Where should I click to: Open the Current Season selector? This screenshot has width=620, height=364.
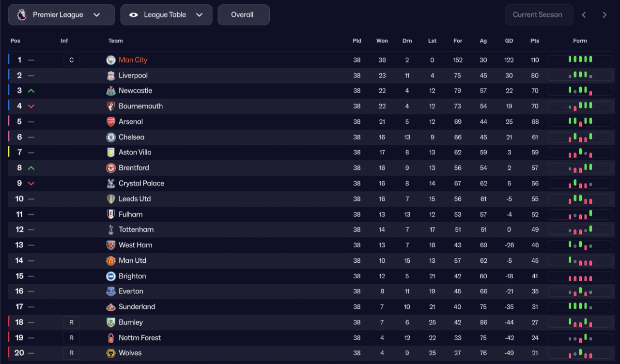pos(539,15)
